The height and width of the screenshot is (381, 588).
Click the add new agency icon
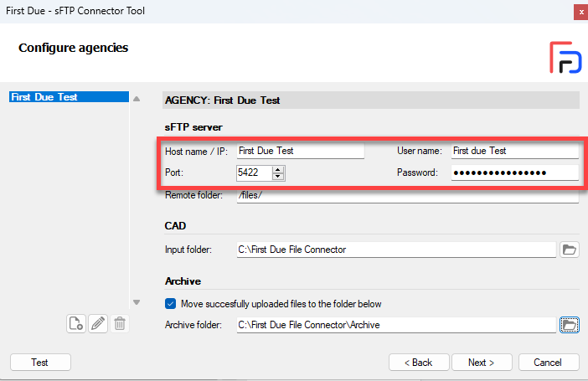(x=76, y=323)
